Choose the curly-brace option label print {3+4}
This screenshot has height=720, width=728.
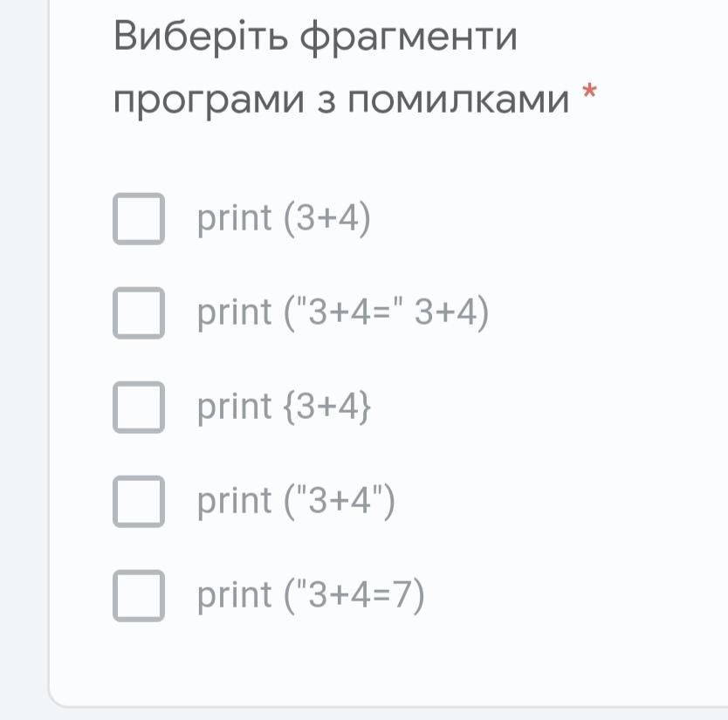pyautogui.click(x=284, y=407)
